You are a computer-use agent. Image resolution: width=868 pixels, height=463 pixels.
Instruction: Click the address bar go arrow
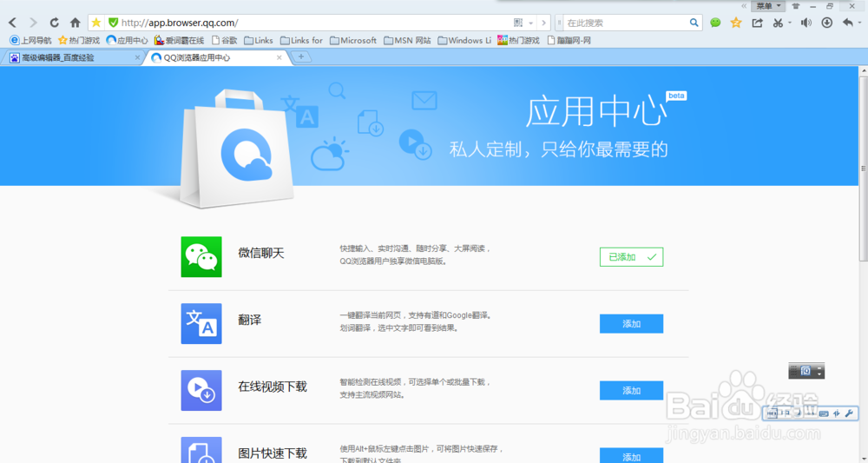point(543,23)
